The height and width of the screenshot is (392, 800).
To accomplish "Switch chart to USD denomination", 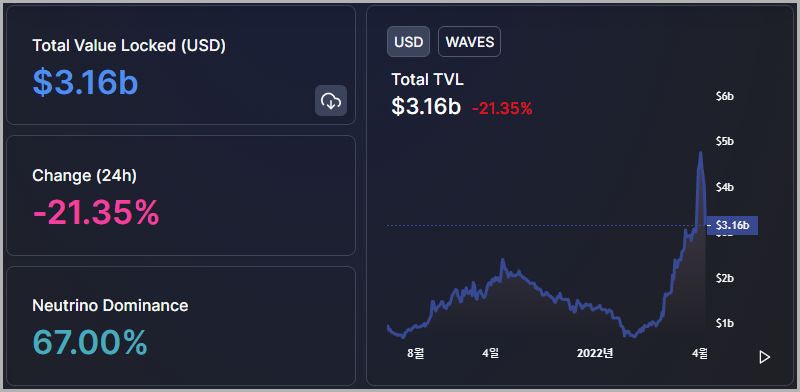I will [409, 41].
